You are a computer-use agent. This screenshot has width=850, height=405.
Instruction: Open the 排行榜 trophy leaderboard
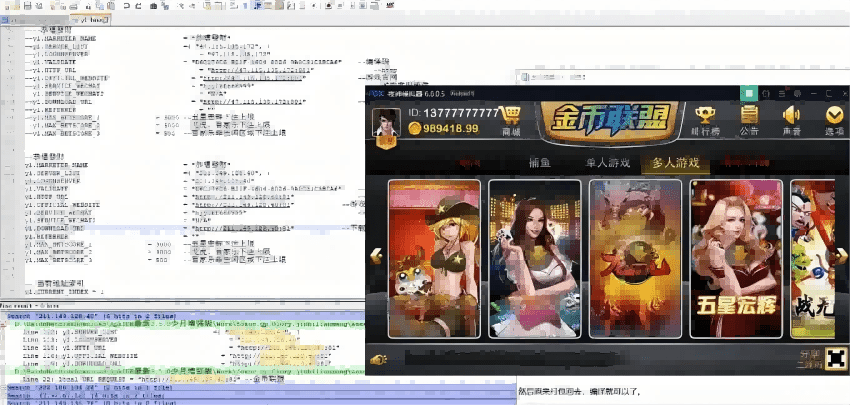(705, 118)
